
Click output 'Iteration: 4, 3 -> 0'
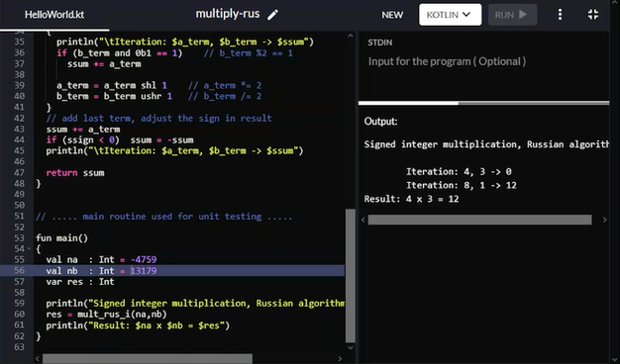459,172
